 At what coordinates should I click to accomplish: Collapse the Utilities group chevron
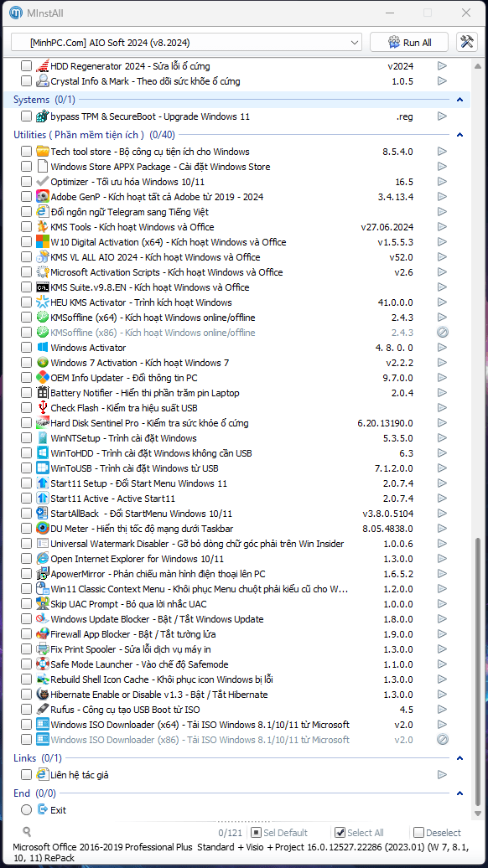coord(459,135)
